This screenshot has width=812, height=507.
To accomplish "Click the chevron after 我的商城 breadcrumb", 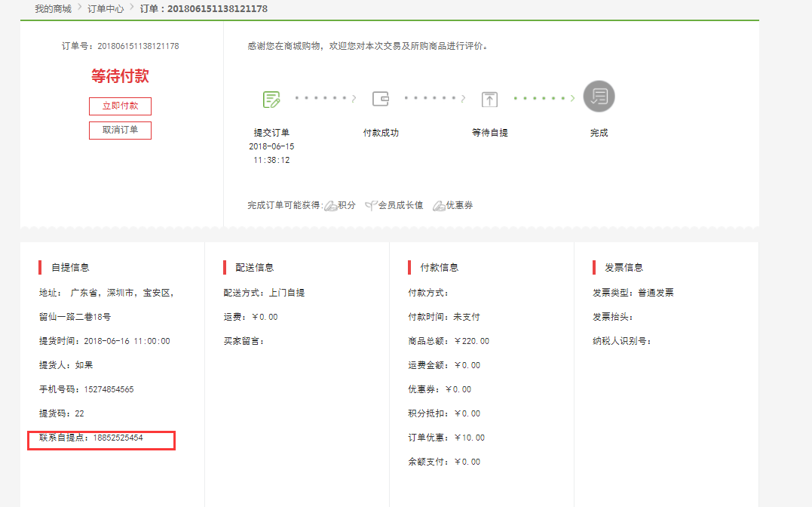I will coord(79,8).
